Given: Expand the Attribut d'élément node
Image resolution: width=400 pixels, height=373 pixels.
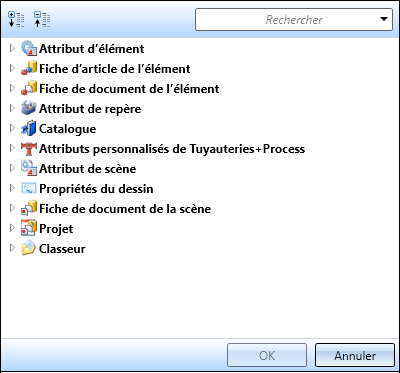Looking at the screenshot, I should [x=12, y=49].
